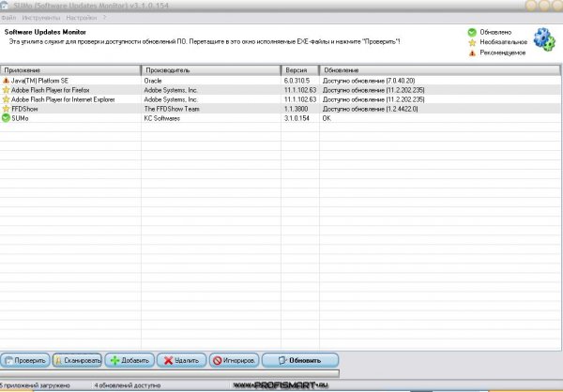This screenshot has height=392, width=563.
Task: Click the green Обновлено legend icon
Action: (x=472, y=32)
